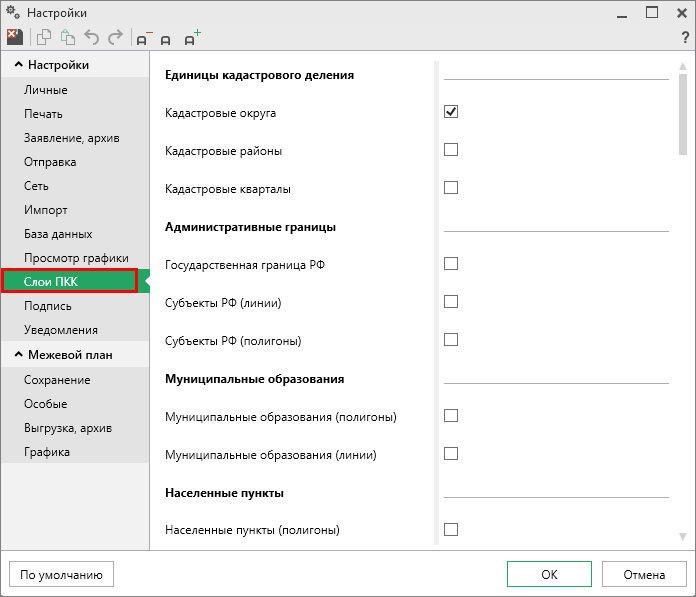Confirm settings with the OK button
This screenshot has height=597, width=696.
click(x=549, y=575)
